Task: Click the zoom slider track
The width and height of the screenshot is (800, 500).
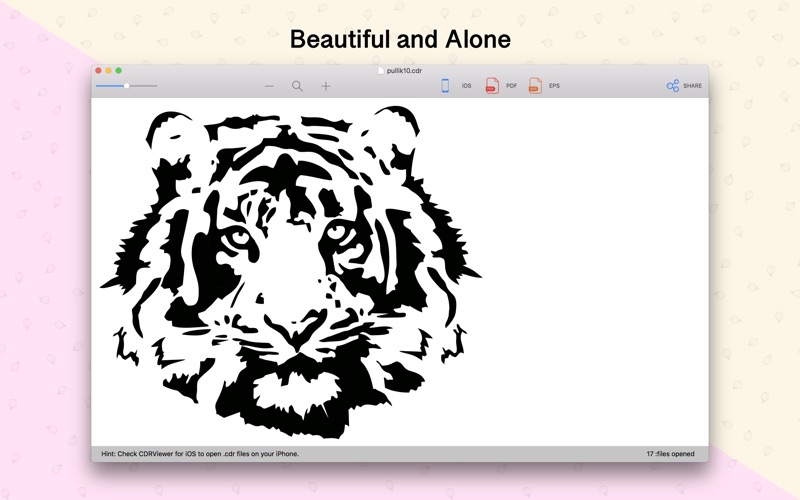Action: (127, 86)
